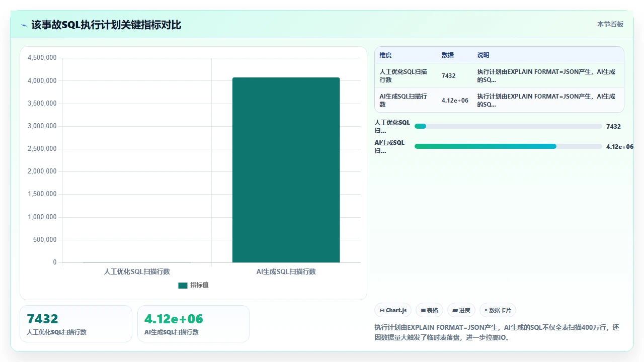Click the page title 该事故SQL执行计划关键指标对比

[106, 25]
